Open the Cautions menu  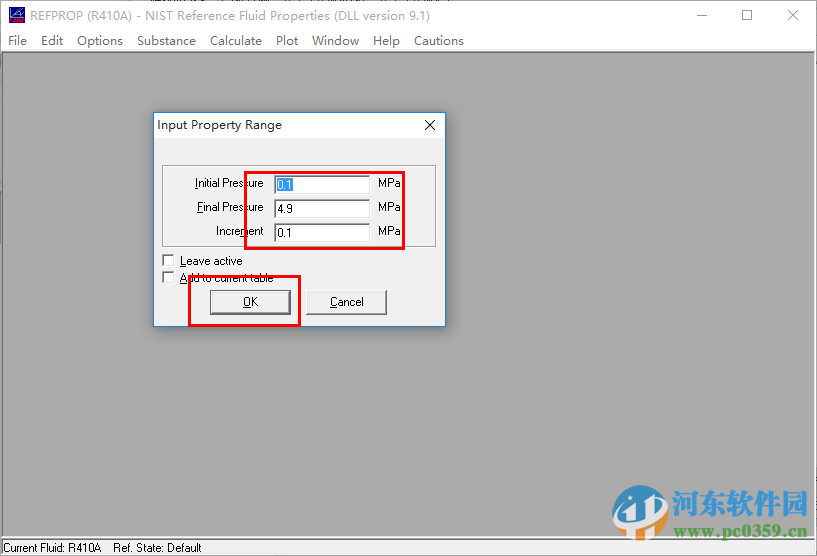coord(438,41)
